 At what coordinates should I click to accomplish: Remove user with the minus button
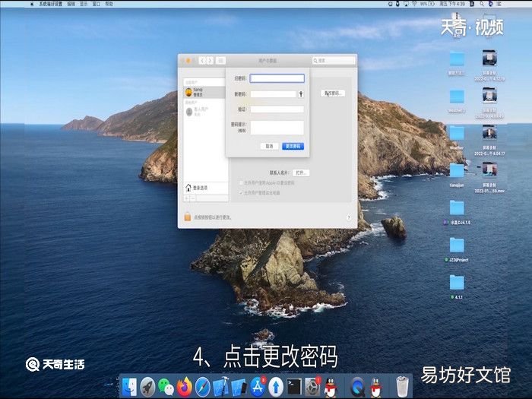[192, 198]
